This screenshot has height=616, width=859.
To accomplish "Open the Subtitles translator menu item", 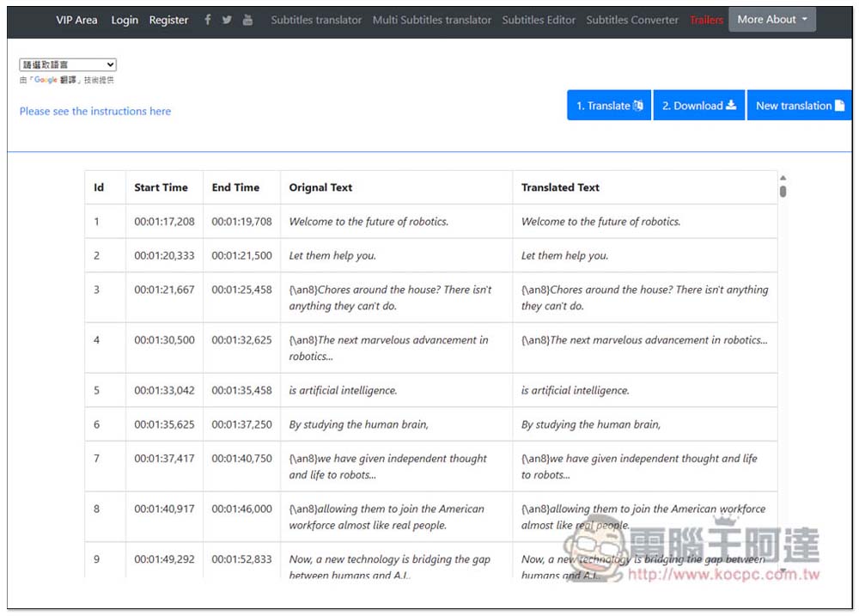I will point(316,21).
